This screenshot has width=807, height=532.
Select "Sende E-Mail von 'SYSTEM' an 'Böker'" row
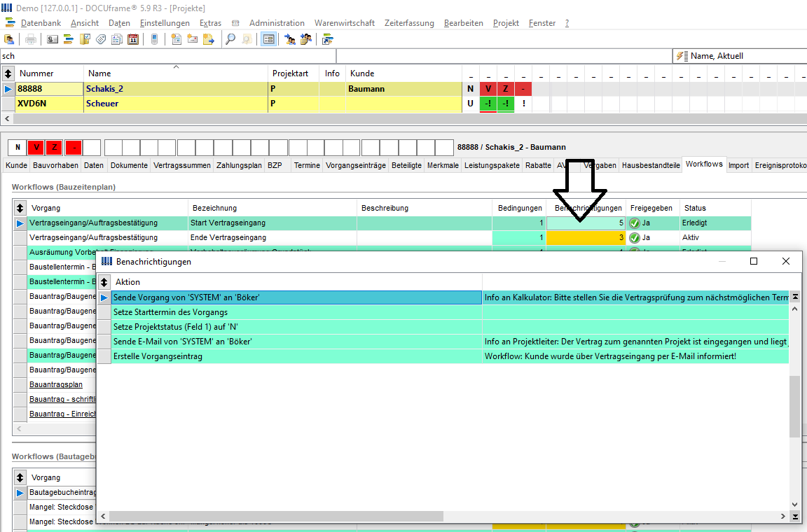click(x=450, y=342)
